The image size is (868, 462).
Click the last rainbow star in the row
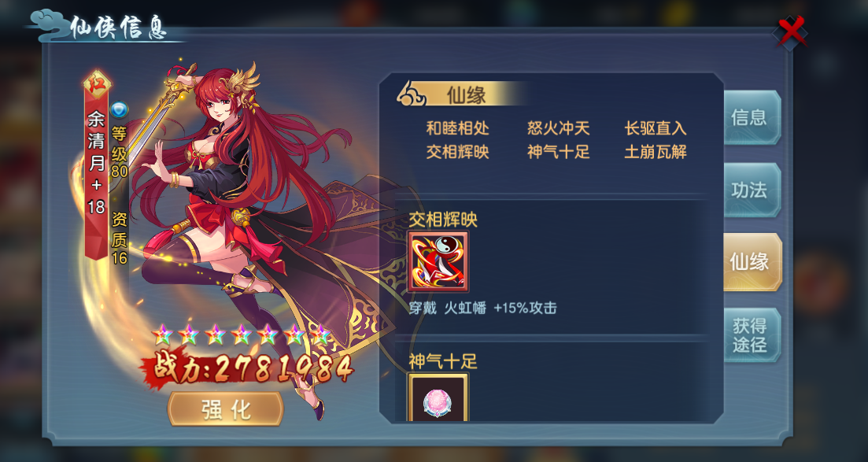(320, 334)
